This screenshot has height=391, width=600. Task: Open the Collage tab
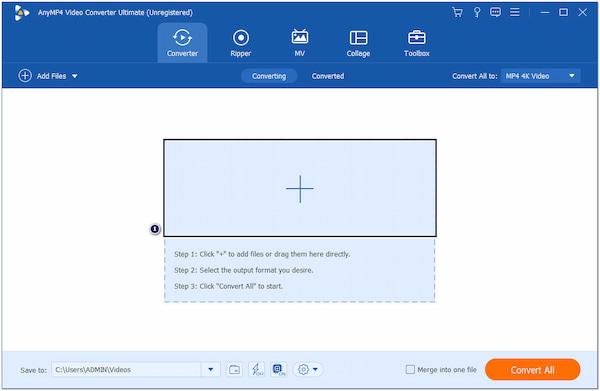pos(358,43)
